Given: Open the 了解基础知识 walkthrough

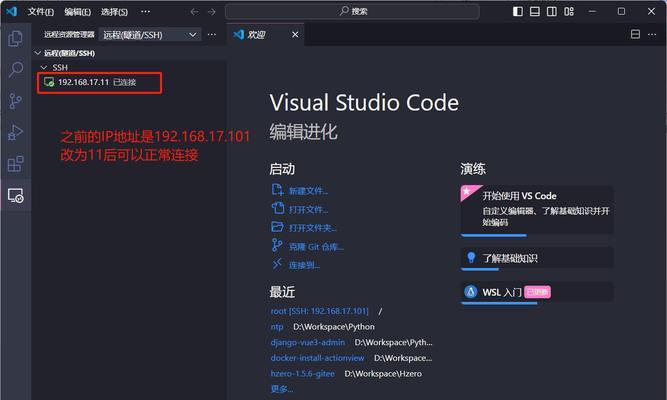Looking at the screenshot, I should click(537, 258).
